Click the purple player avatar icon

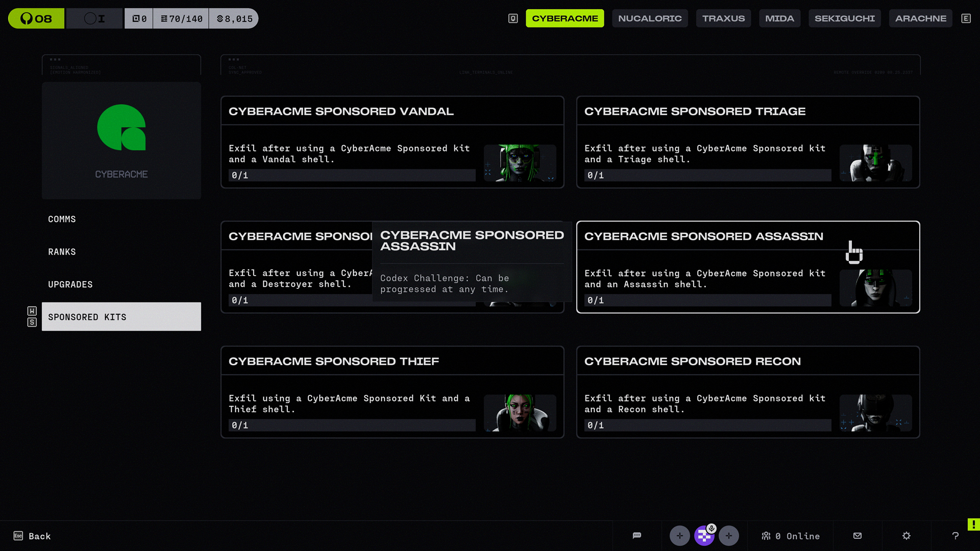(704, 536)
